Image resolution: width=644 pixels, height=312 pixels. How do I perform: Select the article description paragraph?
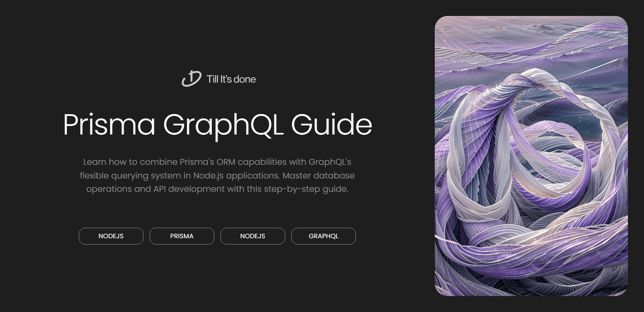[218, 175]
